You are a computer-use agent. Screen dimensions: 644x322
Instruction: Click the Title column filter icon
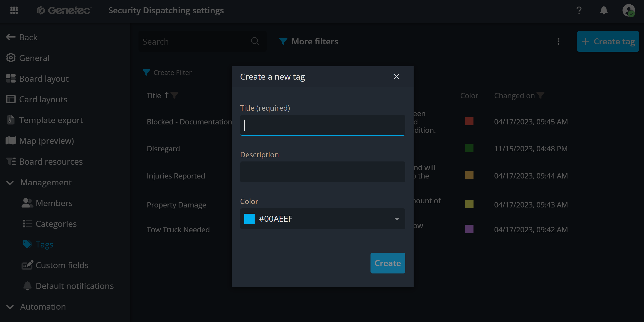click(x=174, y=95)
